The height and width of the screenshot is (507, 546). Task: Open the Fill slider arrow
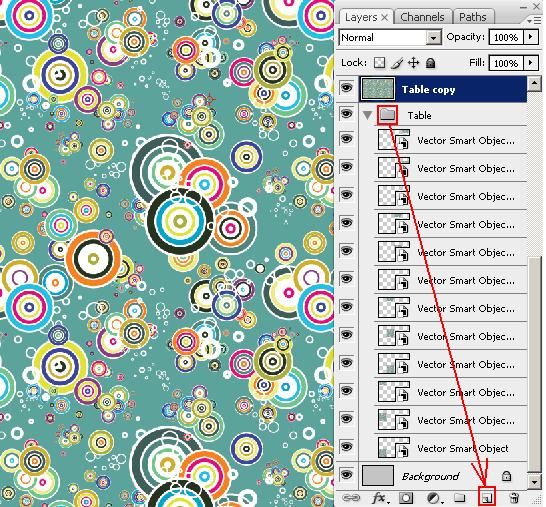[x=531, y=63]
